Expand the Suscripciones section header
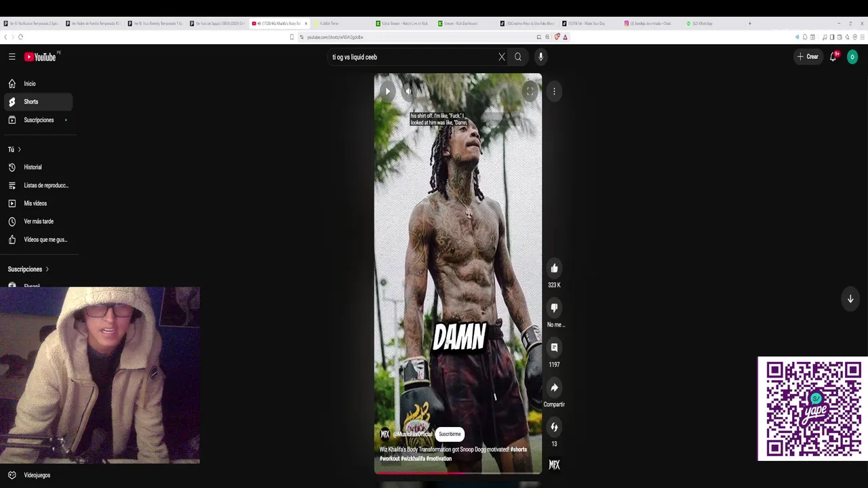 click(28, 269)
